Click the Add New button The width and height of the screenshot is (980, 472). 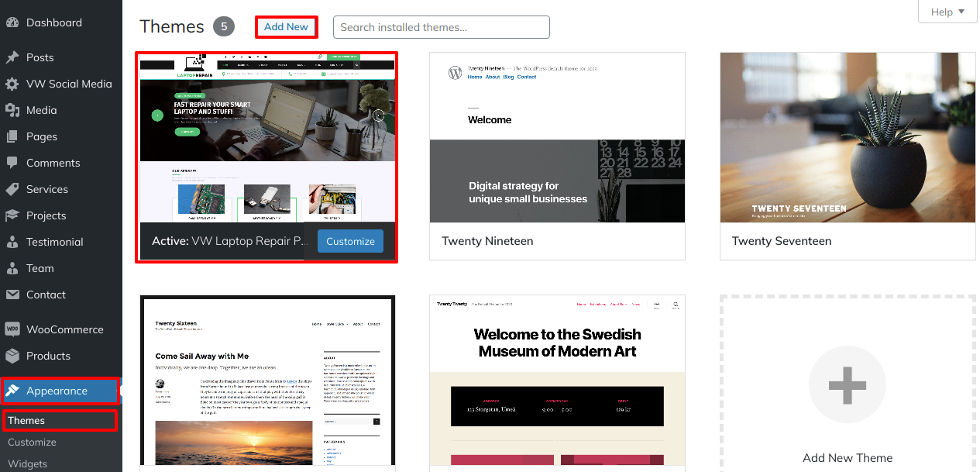(286, 26)
